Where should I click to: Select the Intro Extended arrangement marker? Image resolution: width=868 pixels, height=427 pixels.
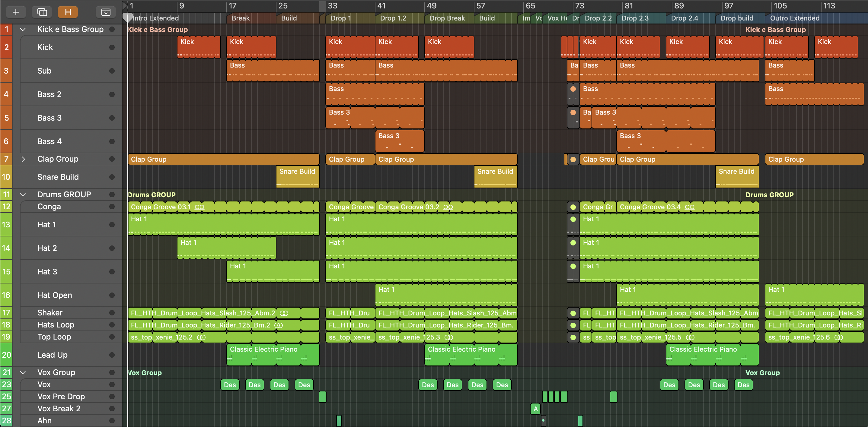(x=177, y=18)
